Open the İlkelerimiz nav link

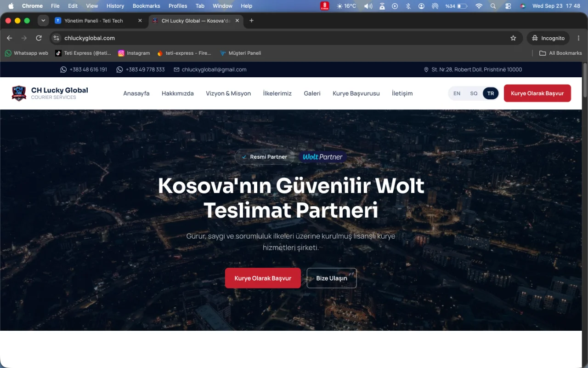tap(277, 93)
